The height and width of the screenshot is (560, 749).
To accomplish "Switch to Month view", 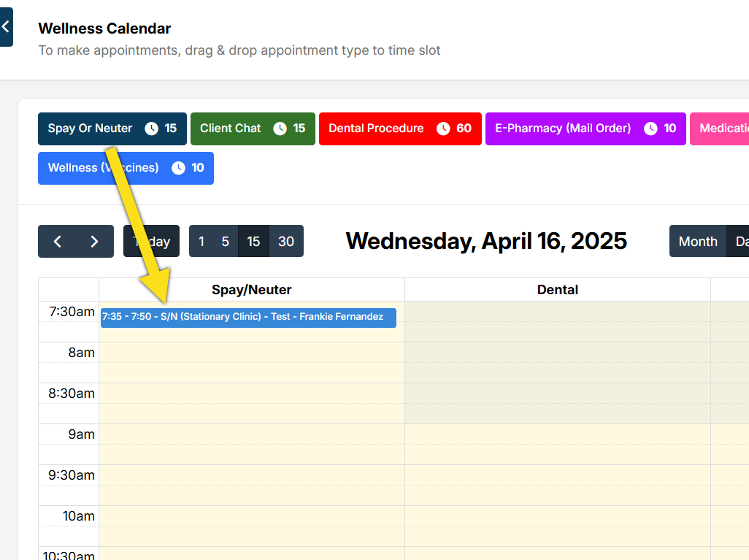I will pyautogui.click(x=698, y=242).
